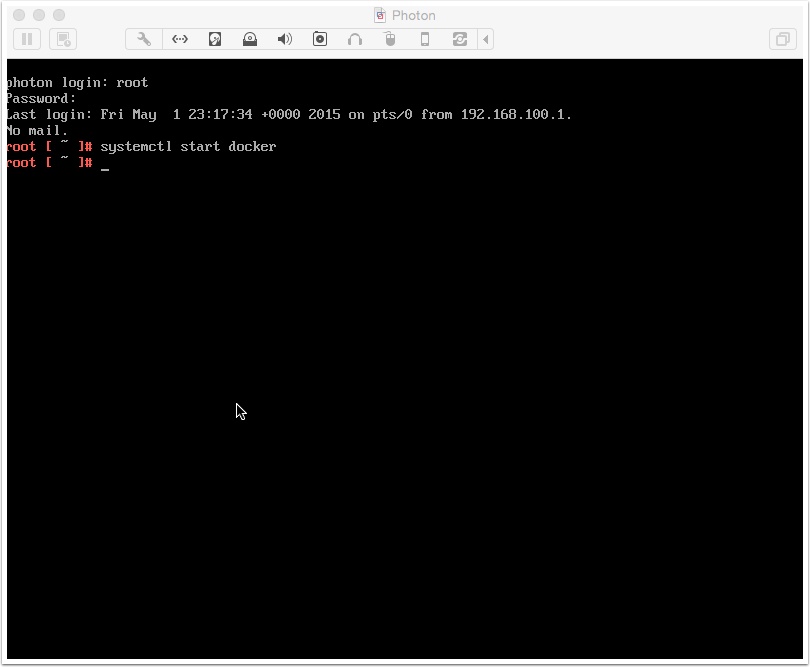Viewport: 810px width, 667px height.
Task: Collapse the device toolbar arrow
Action: pyautogui.click(x=486, y=39)
